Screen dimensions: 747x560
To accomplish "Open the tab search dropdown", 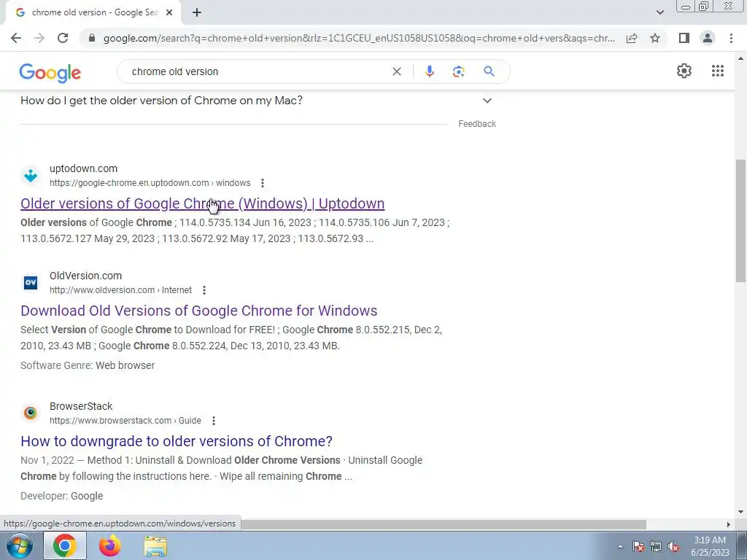I will [x=659, y=12].
